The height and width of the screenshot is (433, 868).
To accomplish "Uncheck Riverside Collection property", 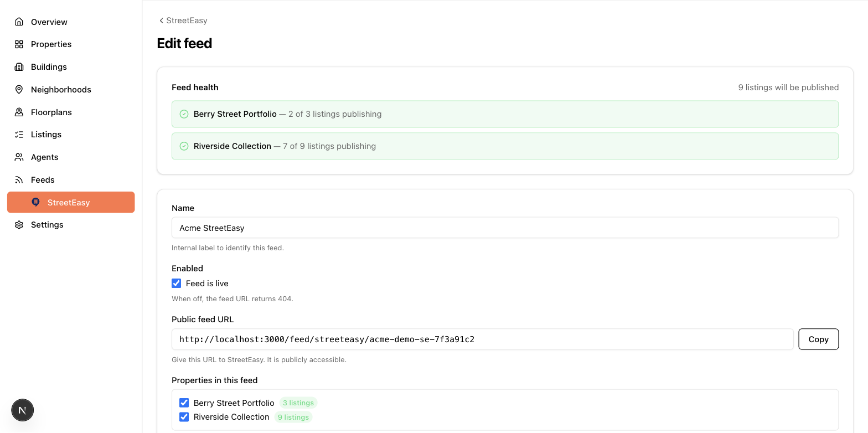I will pyautogui.click(x=184, y=417).
